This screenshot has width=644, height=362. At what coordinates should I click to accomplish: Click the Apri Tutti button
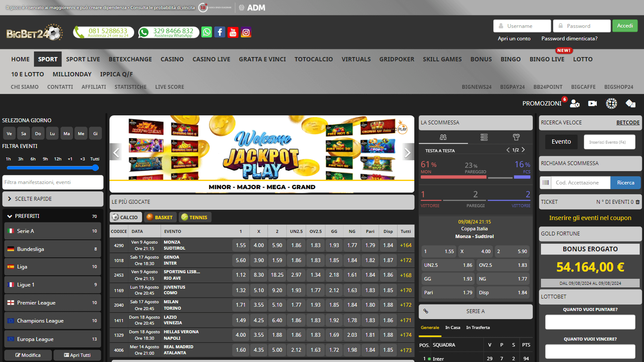coord(77,355)
